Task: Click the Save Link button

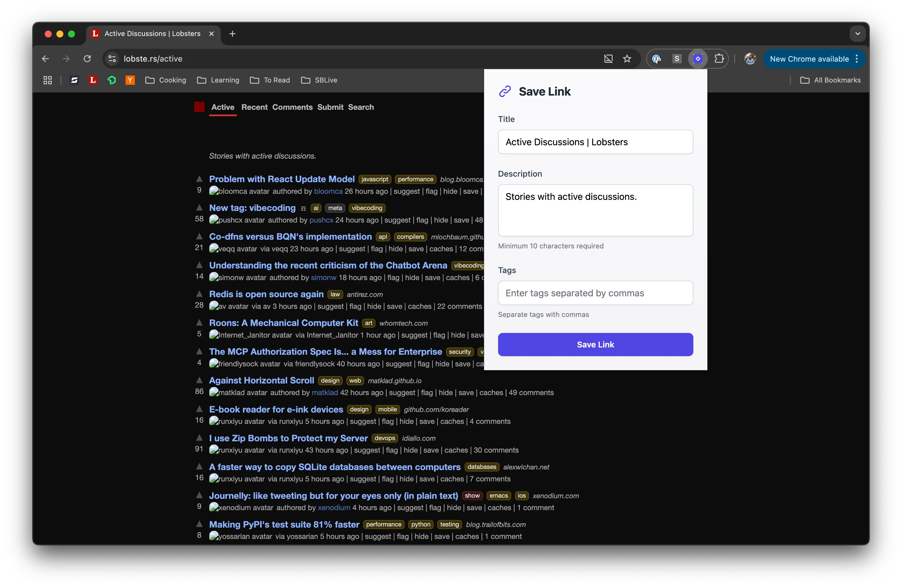Action: (x=595, y=344)
